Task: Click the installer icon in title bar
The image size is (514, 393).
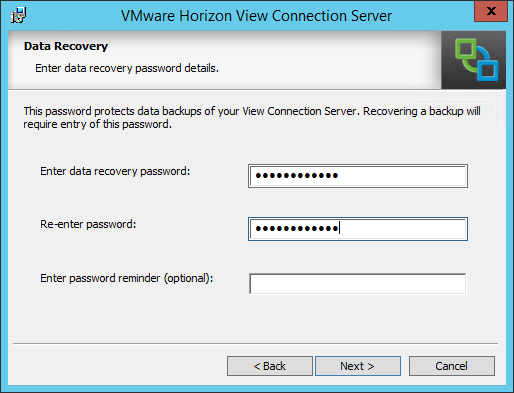Action: point(18,15)
